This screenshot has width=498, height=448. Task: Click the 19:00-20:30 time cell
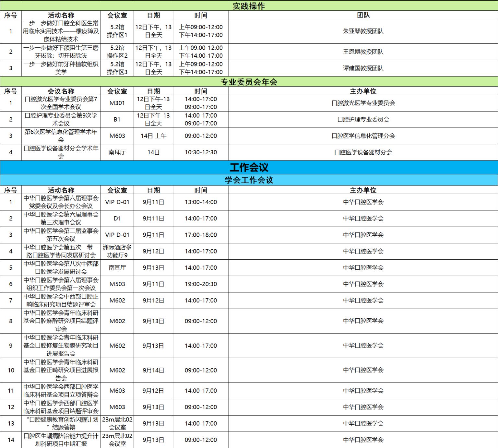tap(201, 284)
